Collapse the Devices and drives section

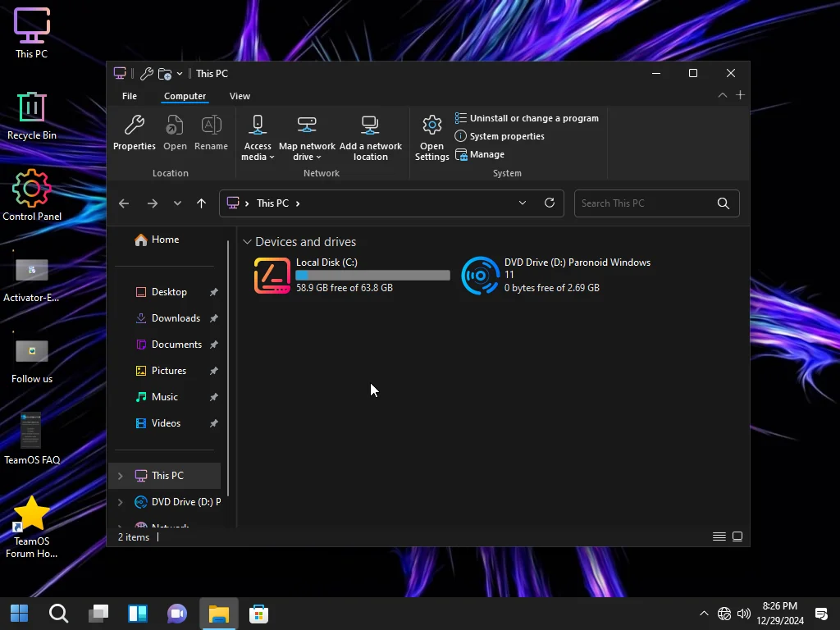(247, 242)
